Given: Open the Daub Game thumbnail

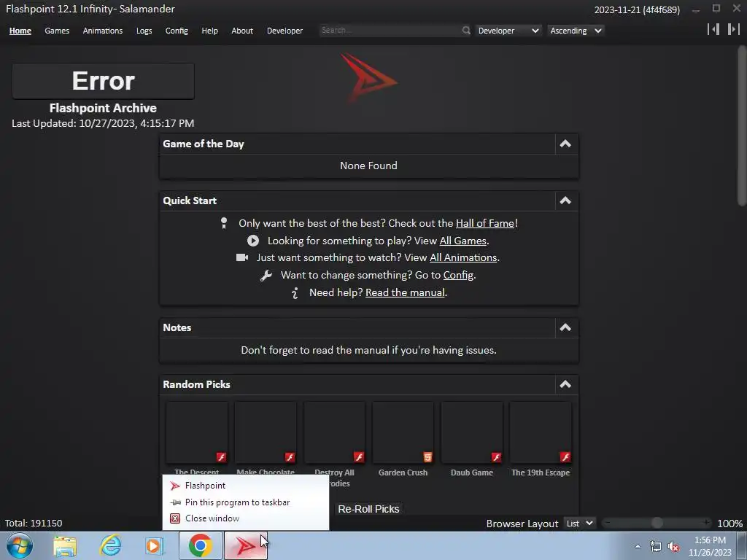Looking at the screenshot, I should pos(472,432).
